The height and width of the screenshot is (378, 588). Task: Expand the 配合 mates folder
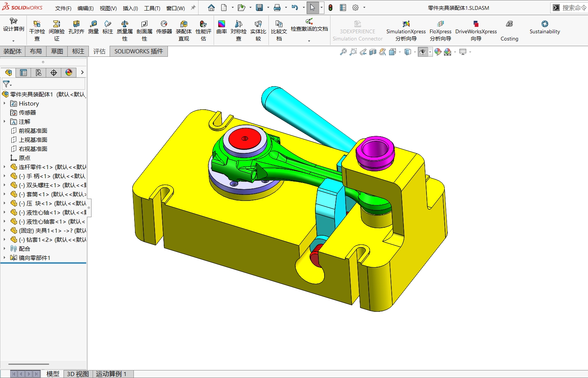[x=5, y=249]
